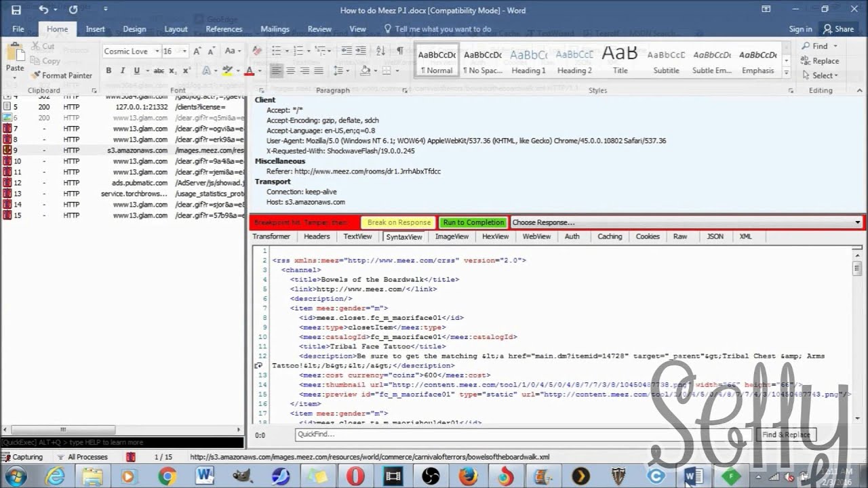Click Sign in at the top right
This screenshot has height=488, width=868.
tap(800, 29)
